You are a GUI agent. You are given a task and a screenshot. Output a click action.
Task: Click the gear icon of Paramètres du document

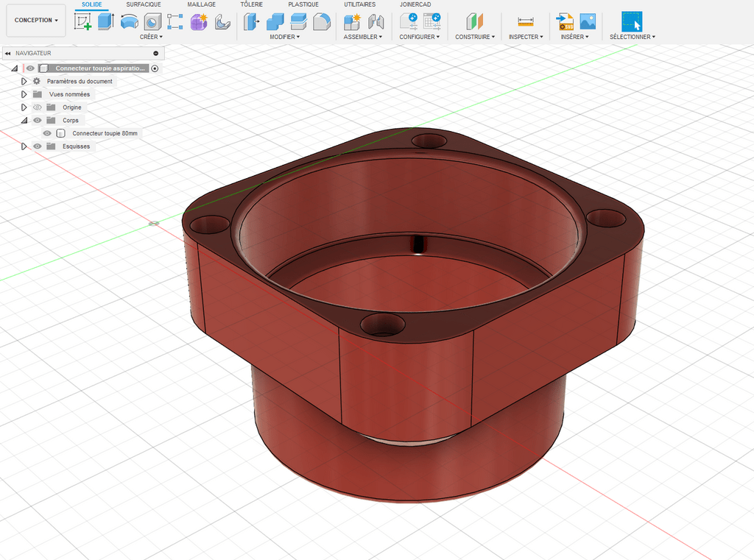pos(37,81)
